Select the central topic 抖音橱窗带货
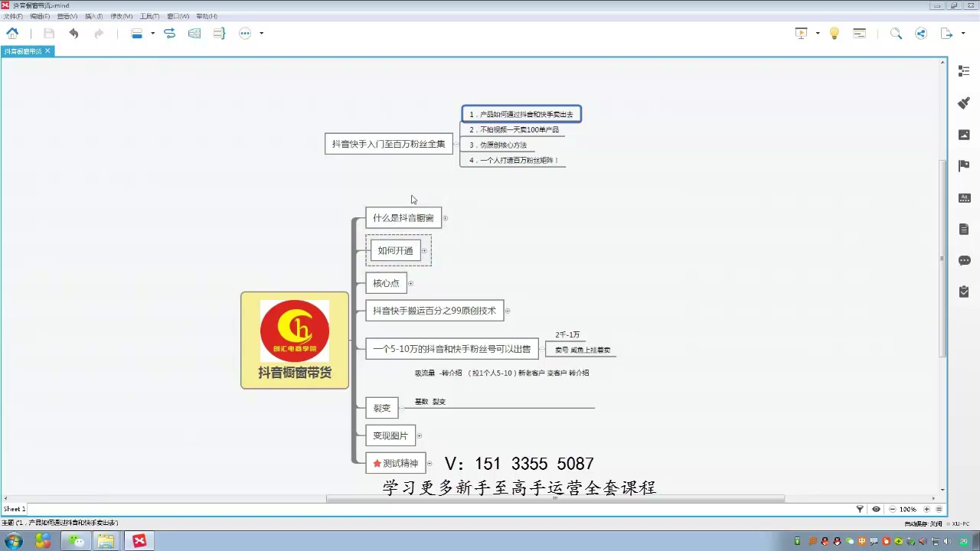Image resolution: width=980 pixels, height=551 pixels. (295, 340)
